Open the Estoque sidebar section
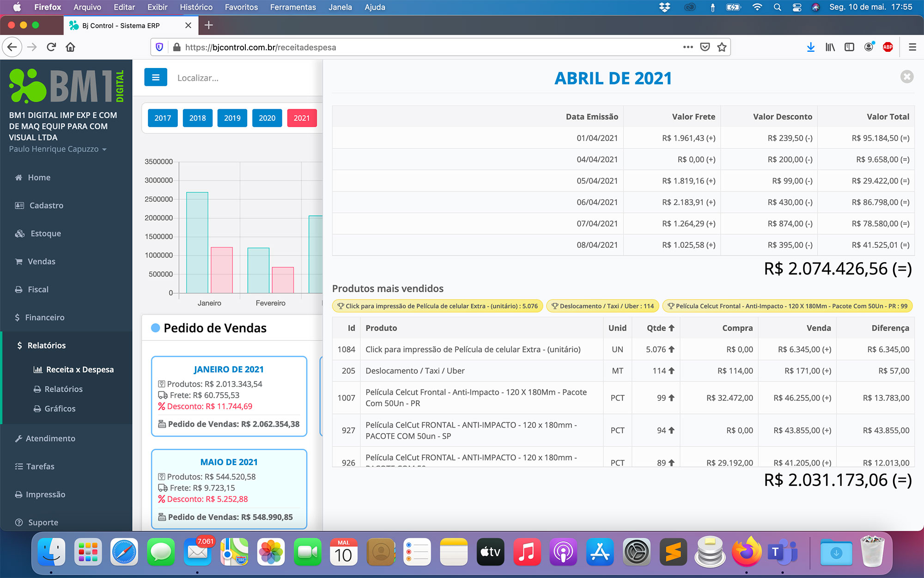 (45, 234)
